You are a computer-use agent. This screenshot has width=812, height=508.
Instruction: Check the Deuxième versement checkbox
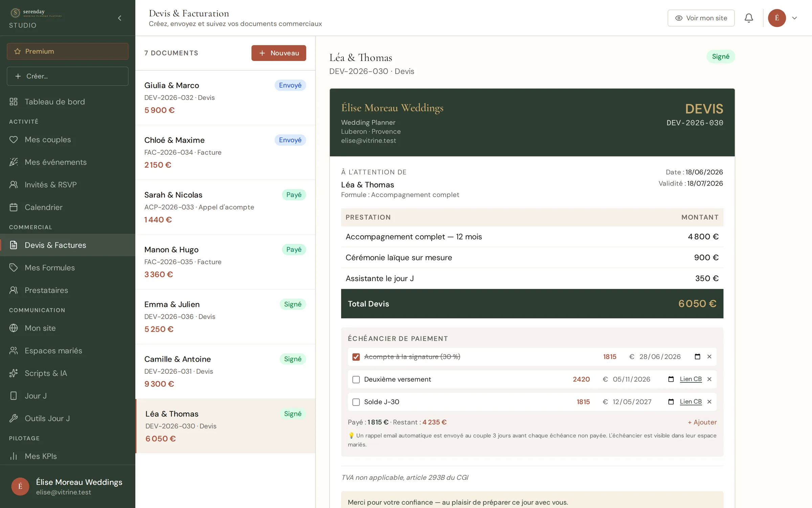click(x=356, y=379)
